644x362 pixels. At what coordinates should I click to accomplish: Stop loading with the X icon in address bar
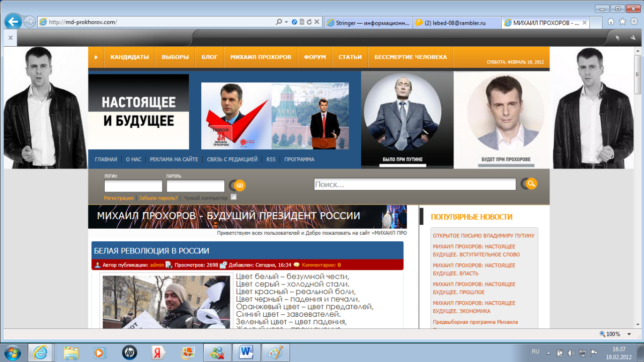(317, 22)
